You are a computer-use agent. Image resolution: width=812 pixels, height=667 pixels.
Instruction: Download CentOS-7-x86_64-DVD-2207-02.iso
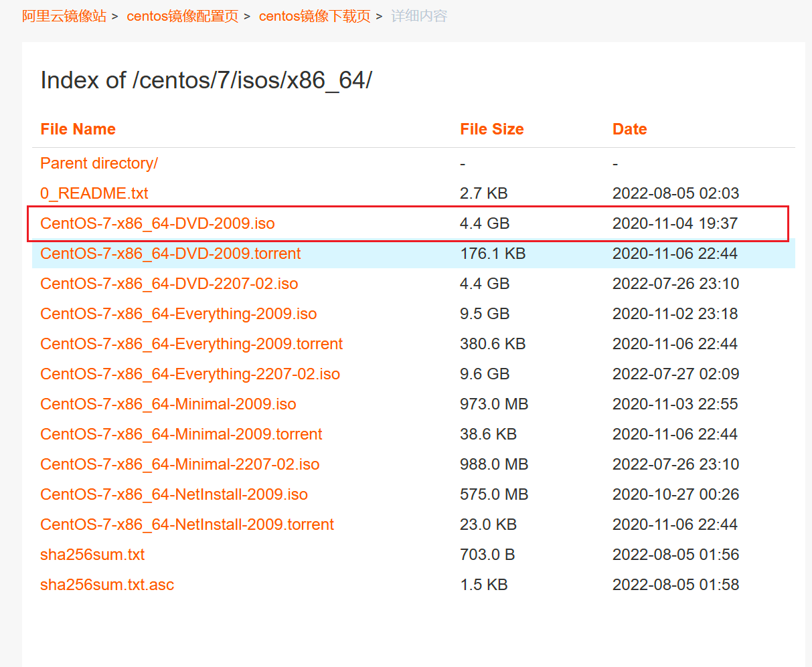[169, 284]
